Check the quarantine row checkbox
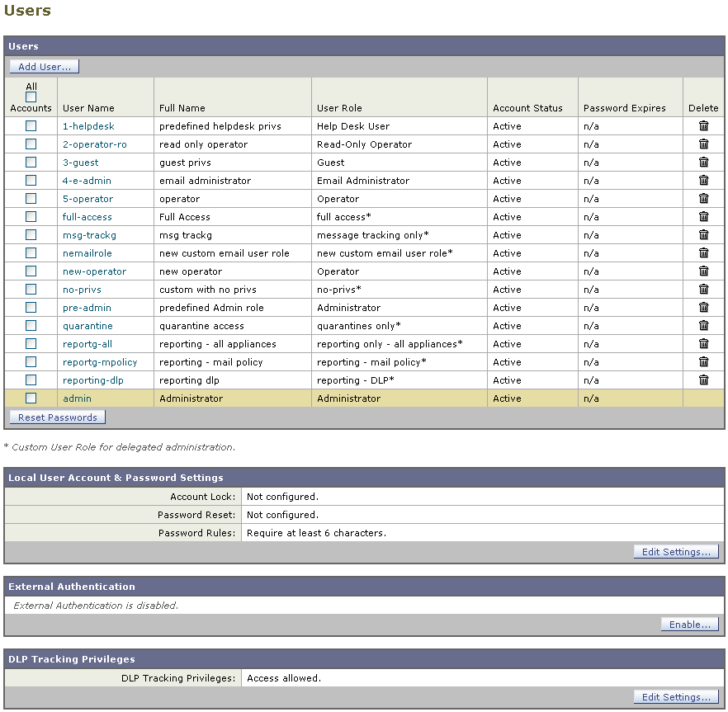Image resolution: width=728 pixels, height=712 pixels. [31, 325]
